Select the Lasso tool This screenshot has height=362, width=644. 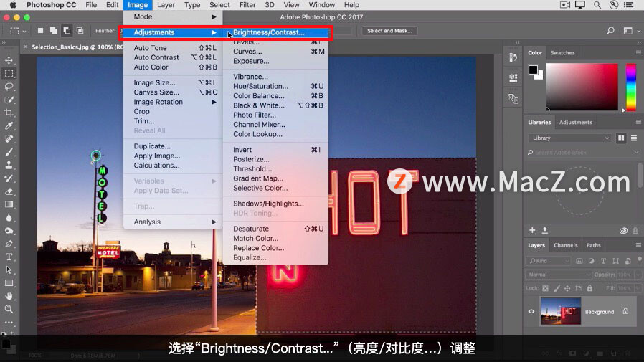click(x=9, y=87)
